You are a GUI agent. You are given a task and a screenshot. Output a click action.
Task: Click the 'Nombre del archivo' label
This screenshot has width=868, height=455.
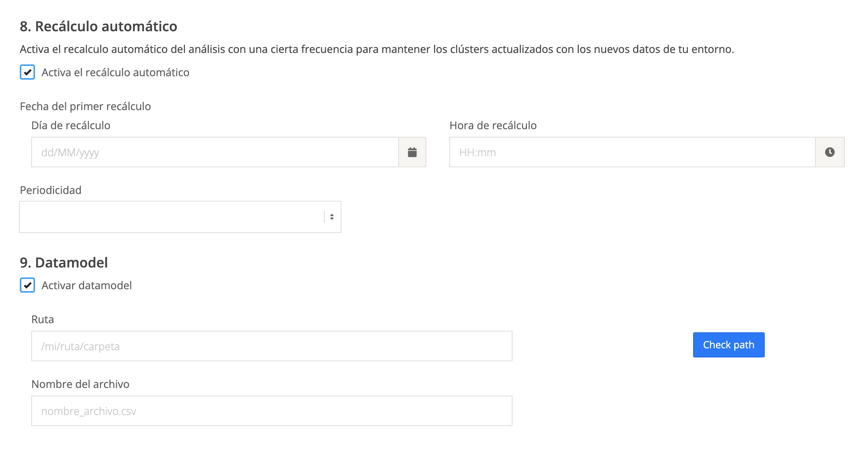point(80,384)
